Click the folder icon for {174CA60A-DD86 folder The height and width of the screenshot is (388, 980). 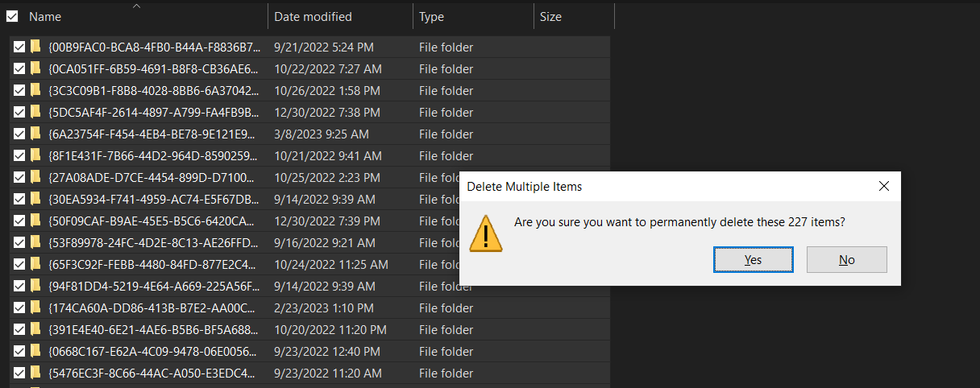click(35, 308)
